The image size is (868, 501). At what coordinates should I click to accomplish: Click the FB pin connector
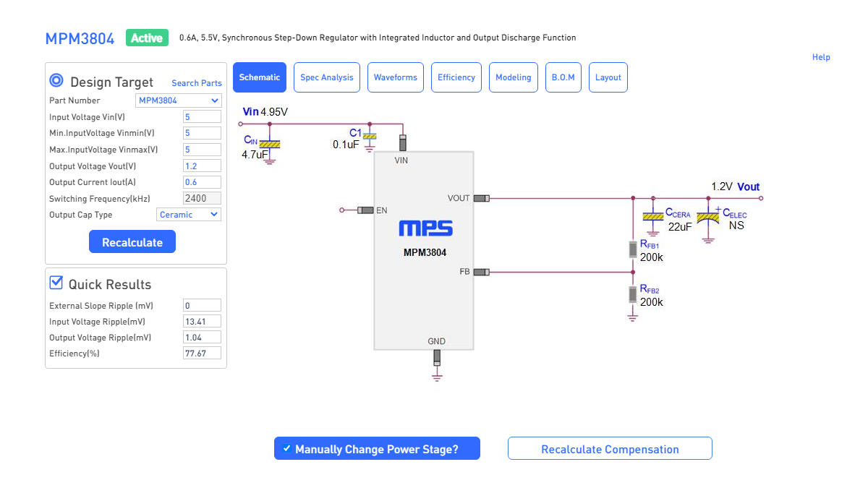click(482, 272)
